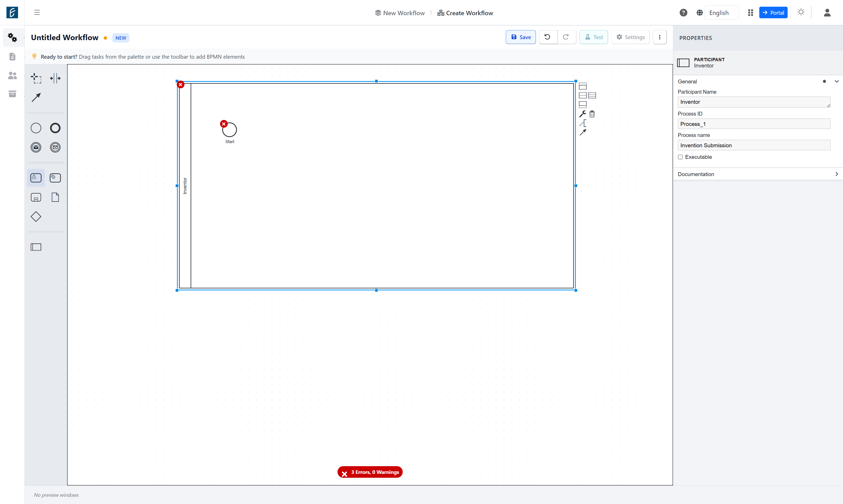
Task: Run the Test button
Action: [x=594, y=37]
